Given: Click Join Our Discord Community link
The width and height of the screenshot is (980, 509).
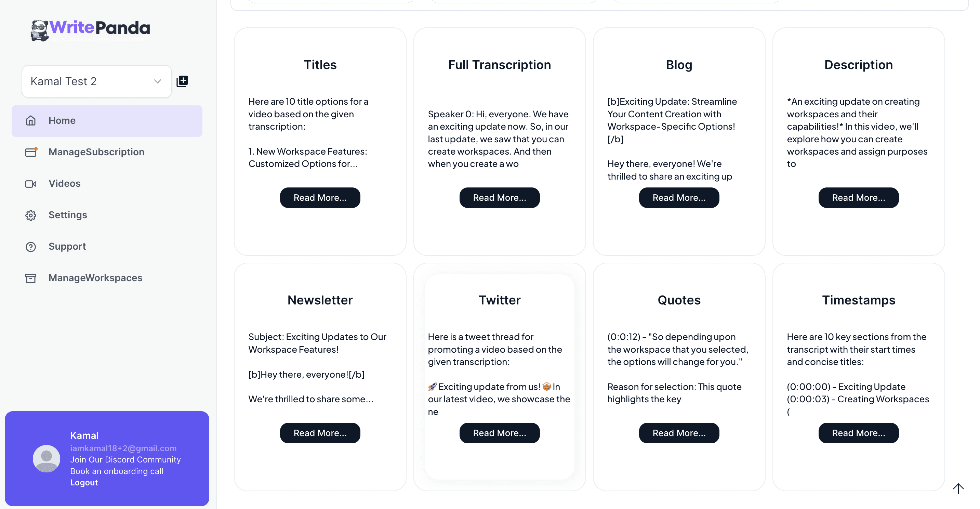Looking at the screenshot, I should coord(125,459).
